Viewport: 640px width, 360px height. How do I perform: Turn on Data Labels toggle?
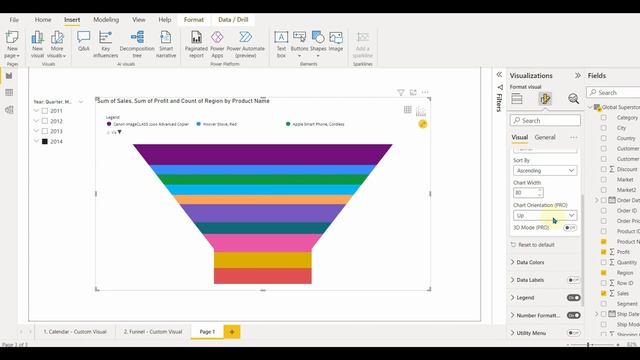click(573, 280)
